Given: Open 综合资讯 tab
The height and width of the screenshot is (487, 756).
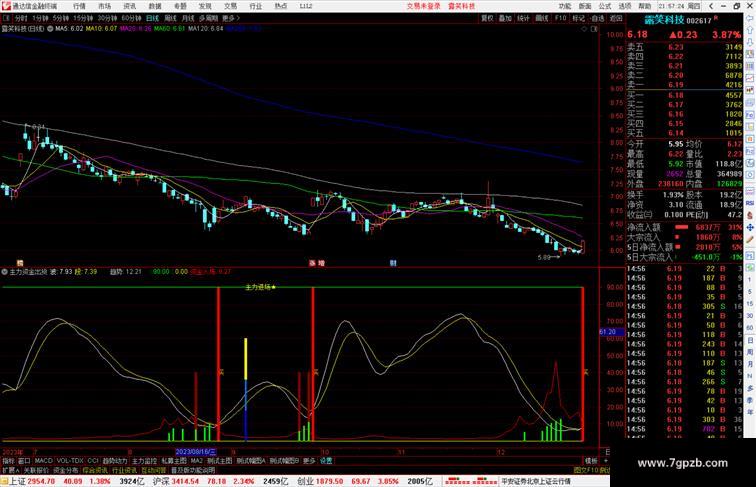Looking at the screenshot, I should pyautogui.click(x=95, y=470).
